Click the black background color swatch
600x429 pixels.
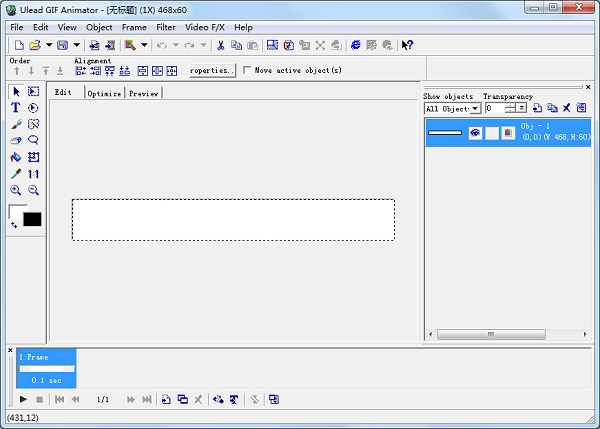[32, 220]
